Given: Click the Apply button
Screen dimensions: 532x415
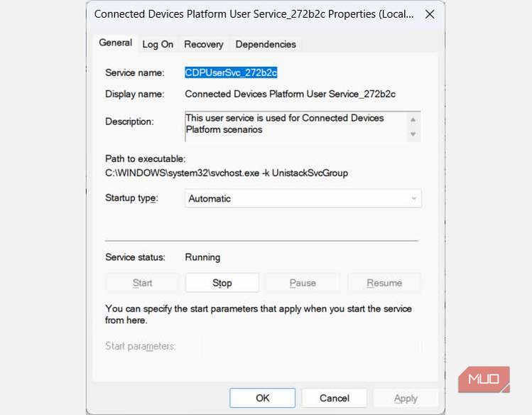Looking at the screenshot, I should (406, 398).
